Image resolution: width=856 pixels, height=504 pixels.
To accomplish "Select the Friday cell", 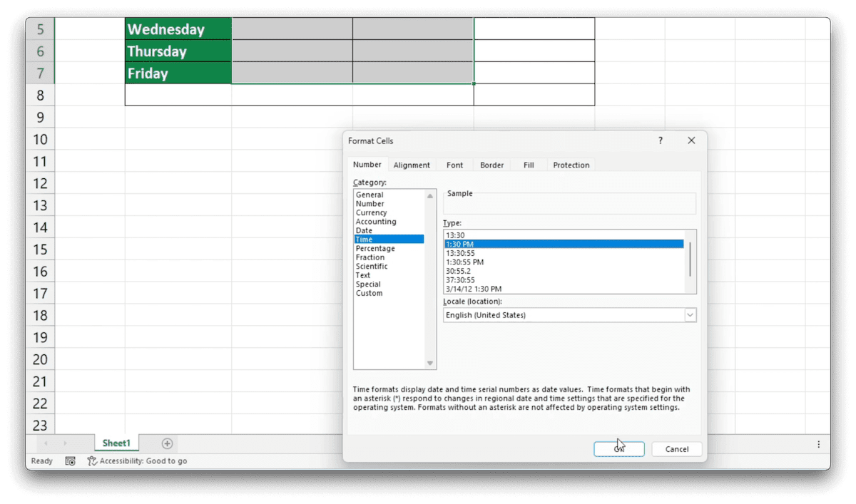I will coord(178,73).
